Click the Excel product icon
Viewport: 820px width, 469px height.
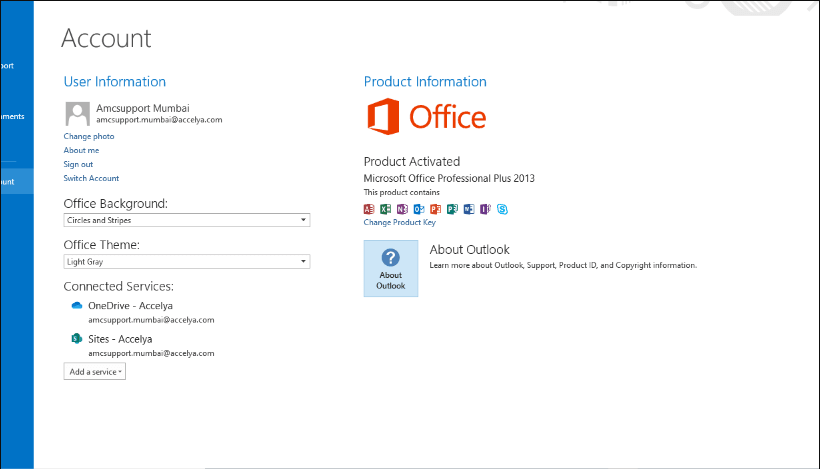386,209
